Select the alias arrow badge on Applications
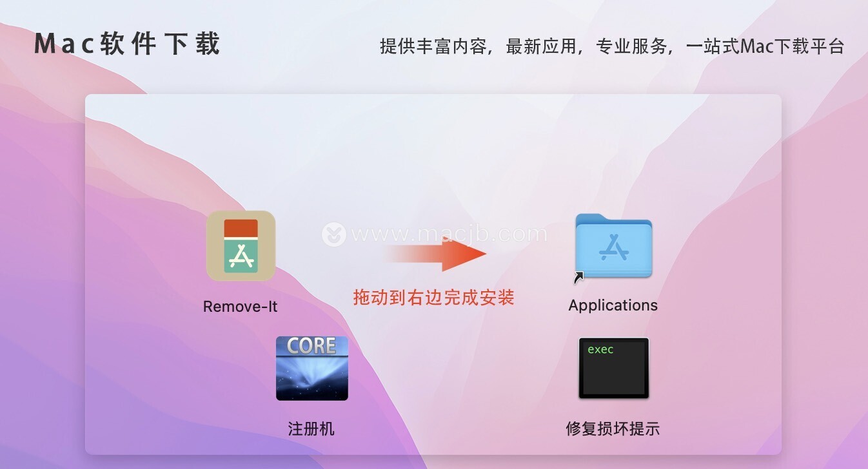868x469 pixels. click(579, 277)
